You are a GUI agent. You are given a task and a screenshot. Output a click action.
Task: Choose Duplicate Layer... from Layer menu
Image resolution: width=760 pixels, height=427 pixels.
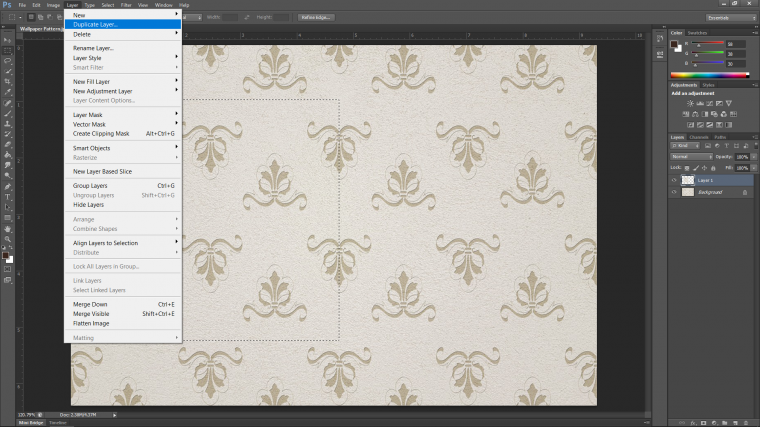tap(123, 24)
